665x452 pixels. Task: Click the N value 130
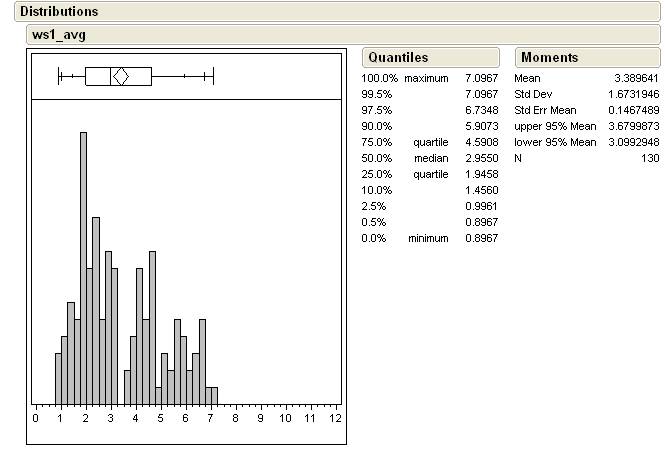[x=649, y=158]
